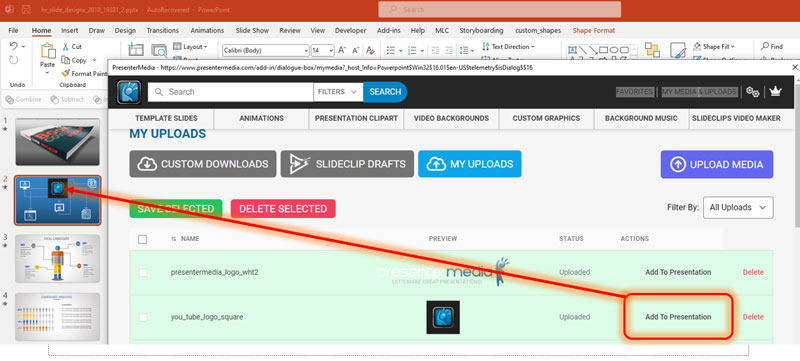Sort uploads by the NAME column header
The width and height of the screenshot is (800, 361).
pyautogui.click(x=185, y=239)
